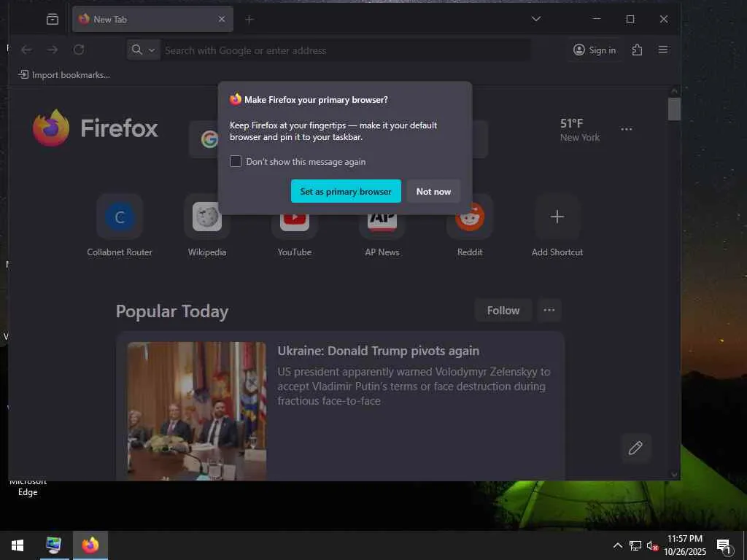
Task: Open Firefox View tab list icon
Action: 53,19
